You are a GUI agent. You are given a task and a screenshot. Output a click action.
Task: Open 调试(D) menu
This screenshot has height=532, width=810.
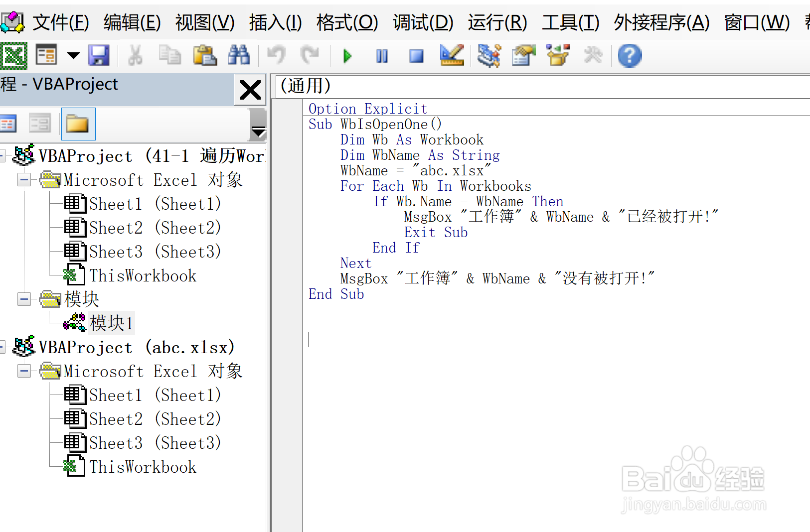click(x=423, y=22)
